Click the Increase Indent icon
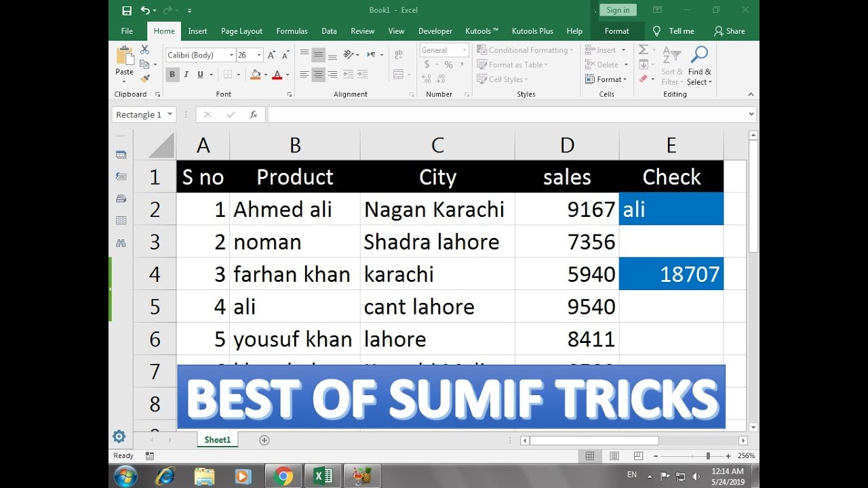This screenshot has height=488, width=868. coord(362,75)
